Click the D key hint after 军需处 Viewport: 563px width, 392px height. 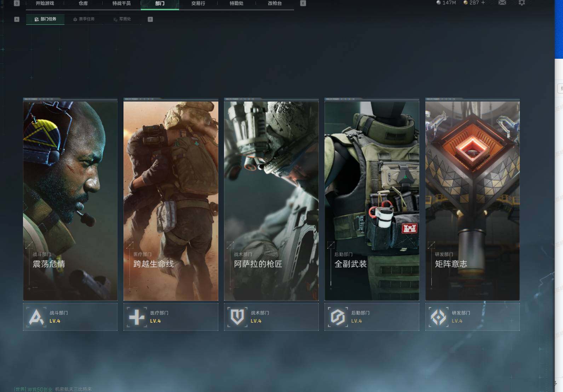click(150, 19)
